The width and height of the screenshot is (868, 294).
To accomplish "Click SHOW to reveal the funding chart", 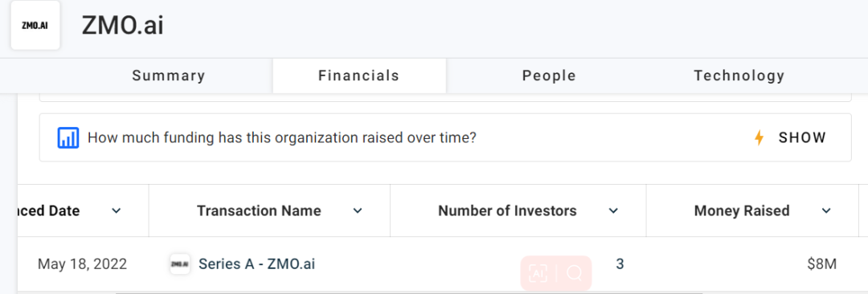I will (x=802, y=138).
